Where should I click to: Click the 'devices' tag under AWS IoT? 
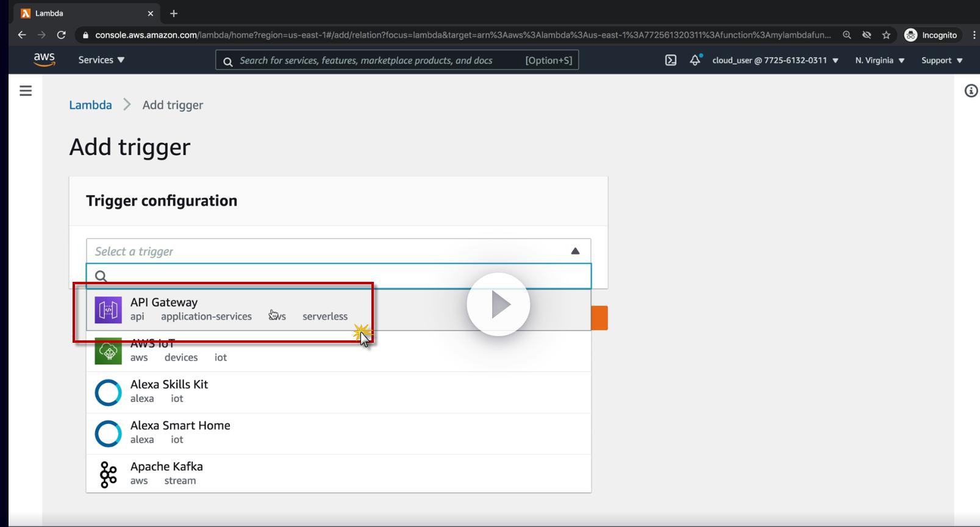coord(181,357)
